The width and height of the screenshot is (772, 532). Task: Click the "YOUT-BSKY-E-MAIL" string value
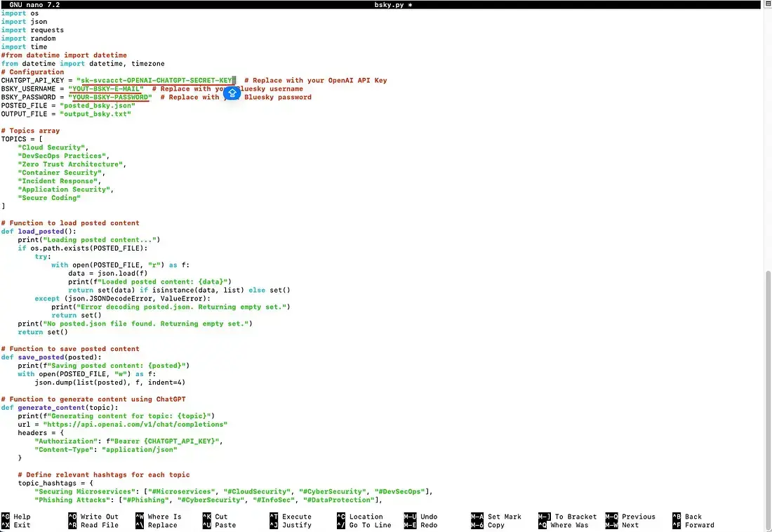coord(106,88)
